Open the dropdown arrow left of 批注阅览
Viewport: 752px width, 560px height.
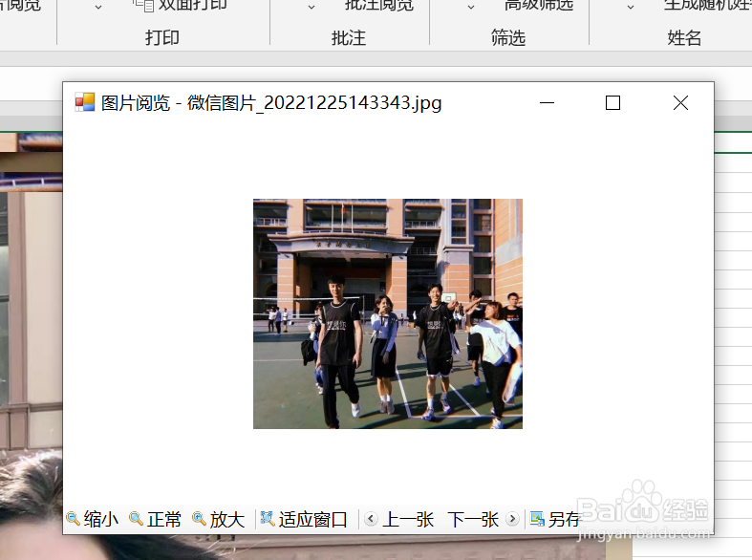(312, 8)
